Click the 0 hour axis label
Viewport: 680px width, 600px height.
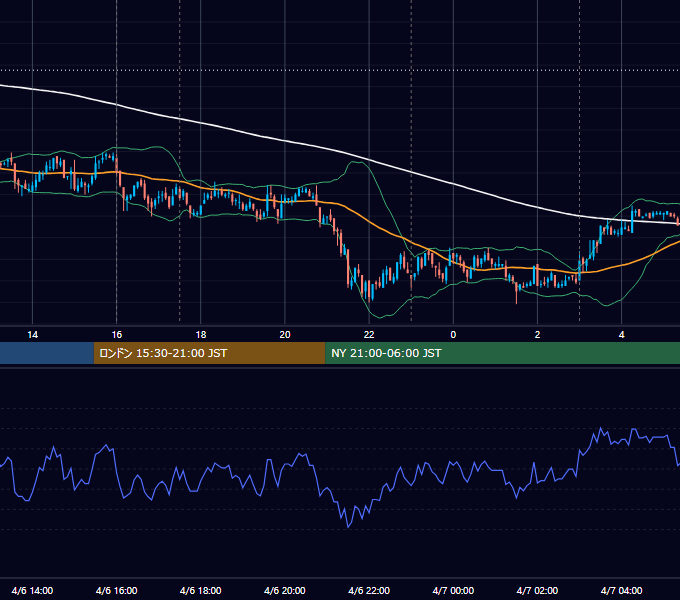[453, 335]
